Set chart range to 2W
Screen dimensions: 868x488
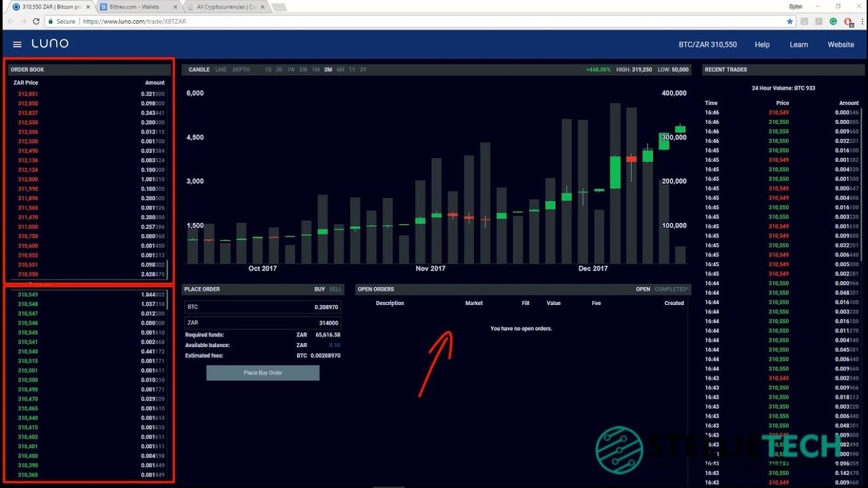303,70
